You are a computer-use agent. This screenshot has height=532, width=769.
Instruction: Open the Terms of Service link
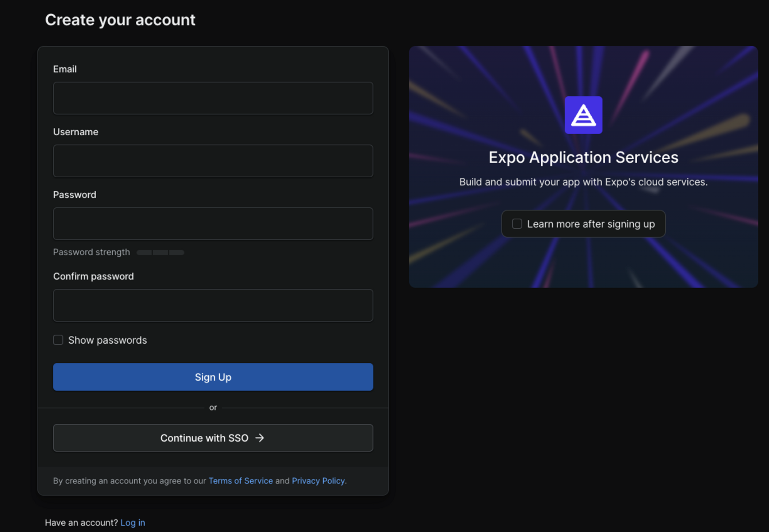[x=240, y=481]
